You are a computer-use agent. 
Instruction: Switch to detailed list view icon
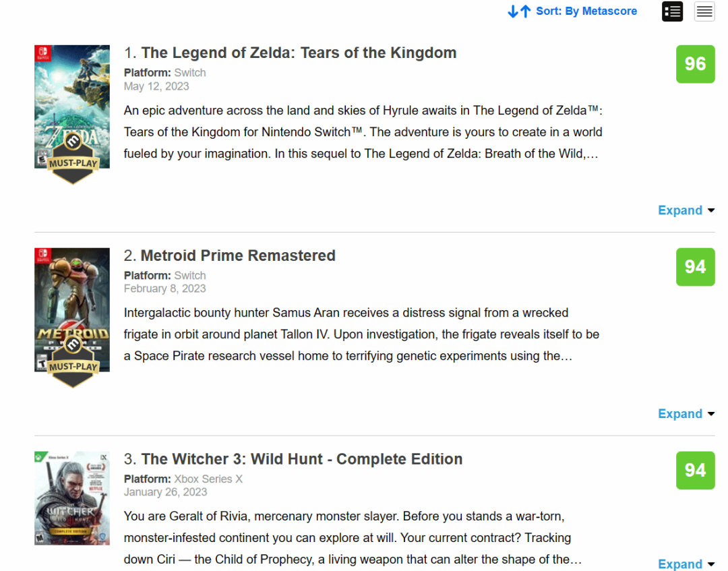(672, 11)
